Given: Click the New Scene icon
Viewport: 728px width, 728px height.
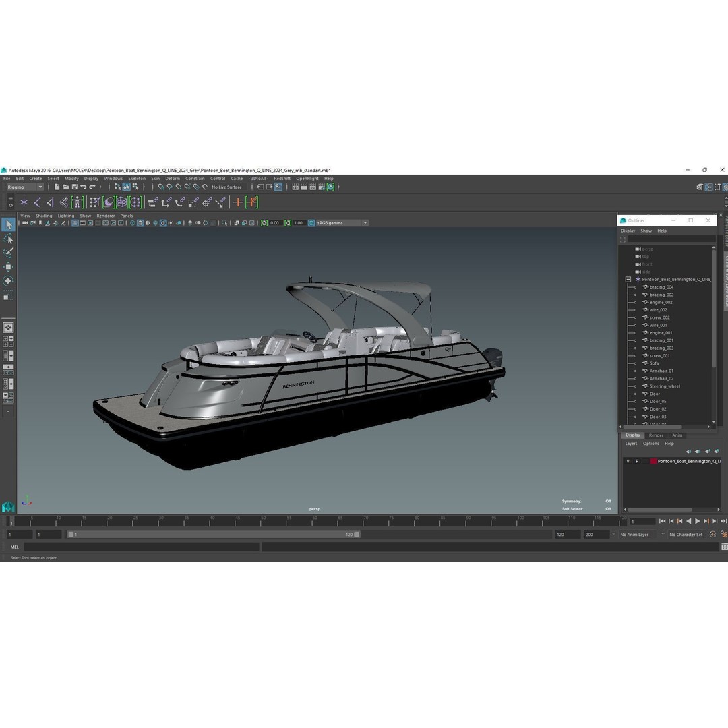Looking at the screenshot, I should click(57, 187).
